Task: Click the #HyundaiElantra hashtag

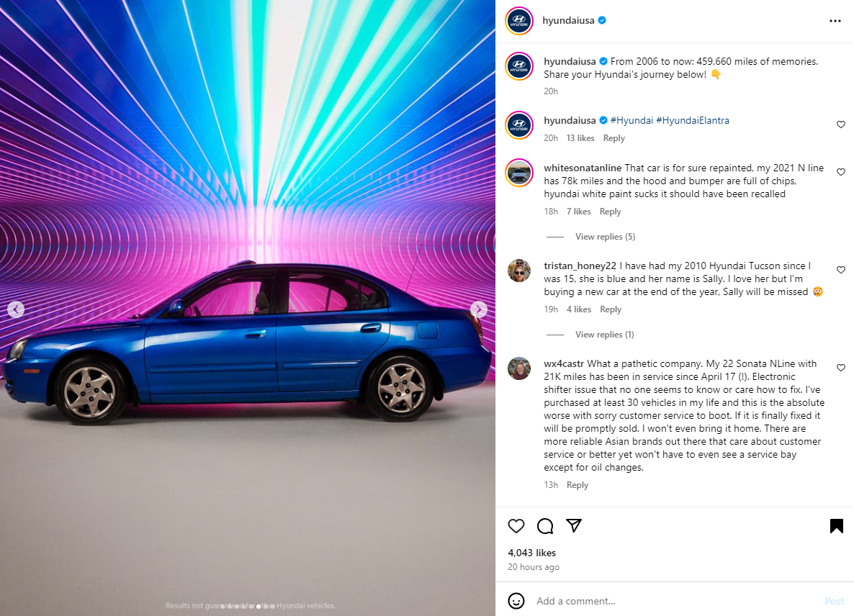Action: click(692, 120)
